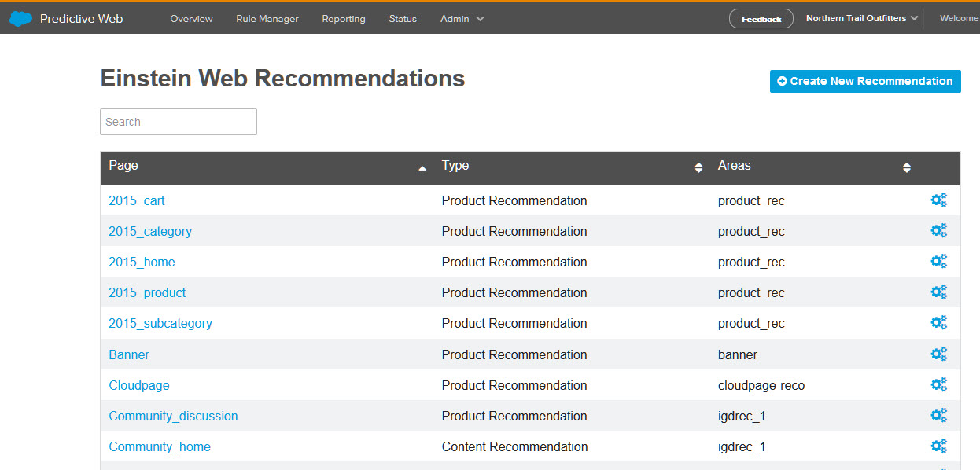Go to the Overview tab
Image resolution: width=980 pixels, height=470 pixels.
pos(191,19)
